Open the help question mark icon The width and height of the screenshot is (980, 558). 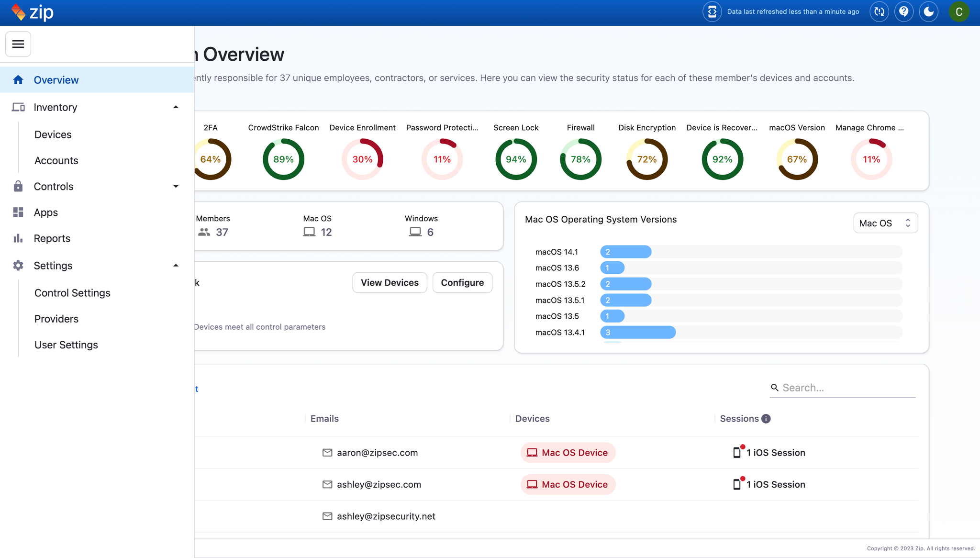tap(904, 12)
